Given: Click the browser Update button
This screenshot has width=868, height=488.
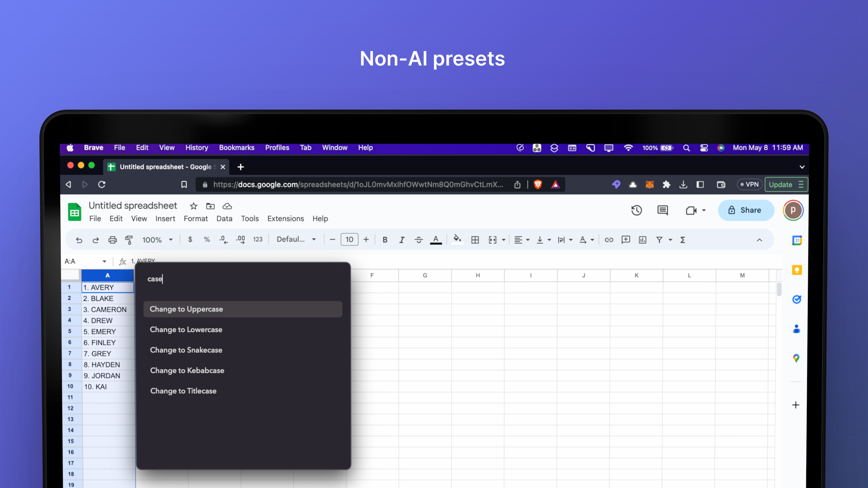Looking at the screenshot, I should [786, 185].
